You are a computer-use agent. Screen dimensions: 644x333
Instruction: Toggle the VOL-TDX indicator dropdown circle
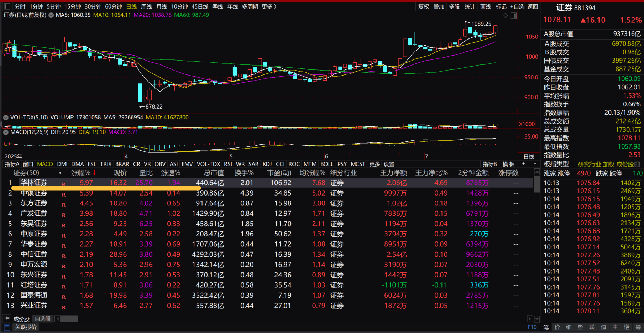6,118
